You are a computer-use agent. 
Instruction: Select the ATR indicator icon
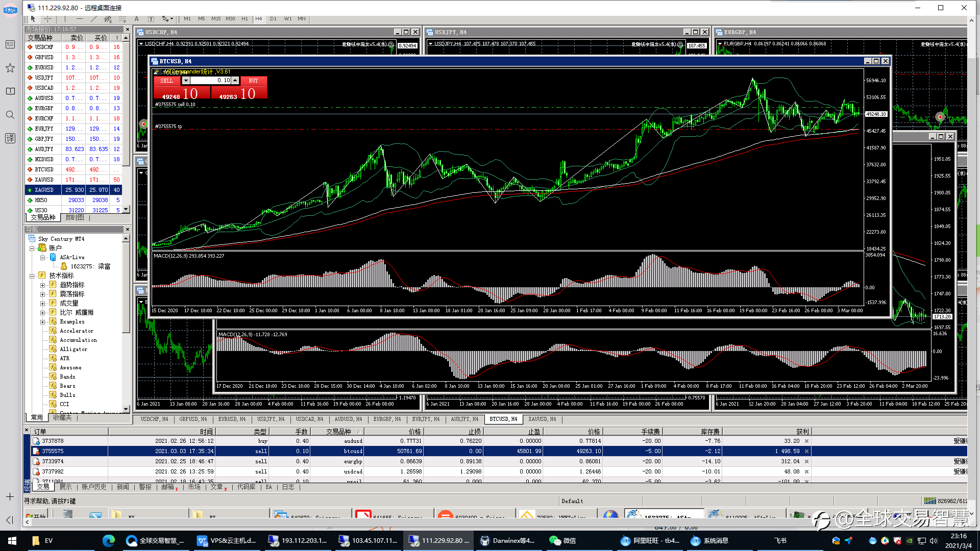(x=53, y=358)
